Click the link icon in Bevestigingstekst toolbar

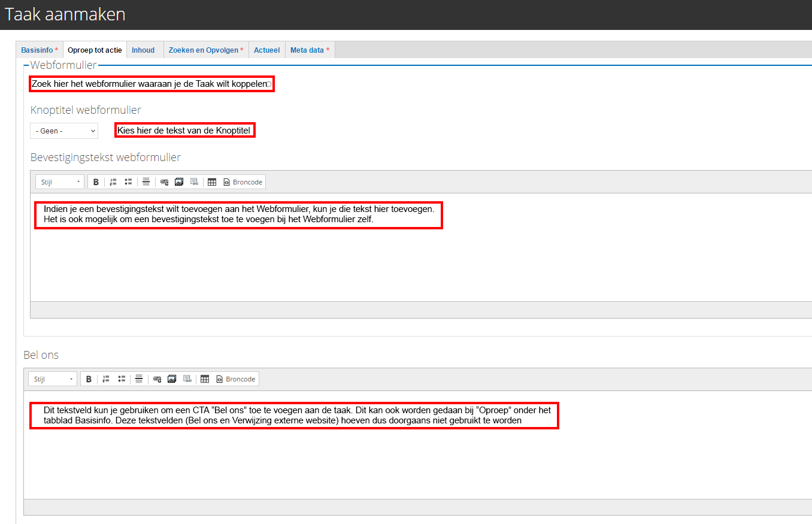164,182
